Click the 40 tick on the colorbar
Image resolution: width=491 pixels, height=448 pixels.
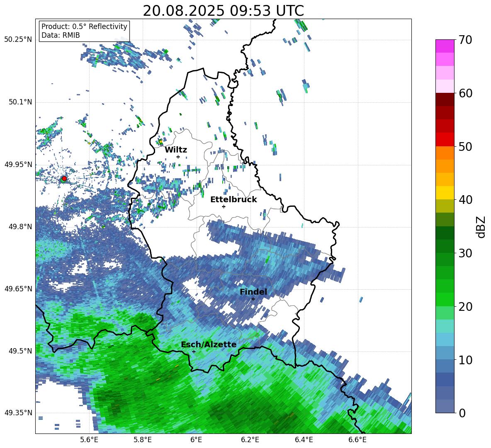[x=465, y=200]
